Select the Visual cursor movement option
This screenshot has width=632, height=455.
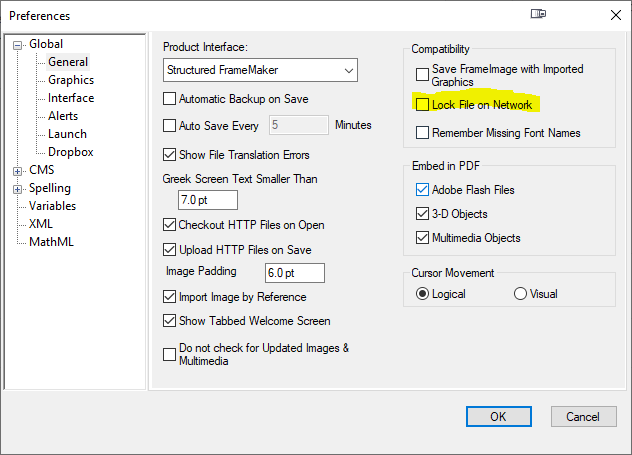pos(520,294)
